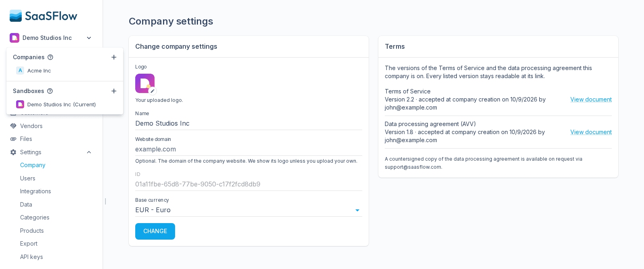The height and width of the screenshot is (269, 644).
Task: Click the Website domain input field
Action: [x=249, y=149]
